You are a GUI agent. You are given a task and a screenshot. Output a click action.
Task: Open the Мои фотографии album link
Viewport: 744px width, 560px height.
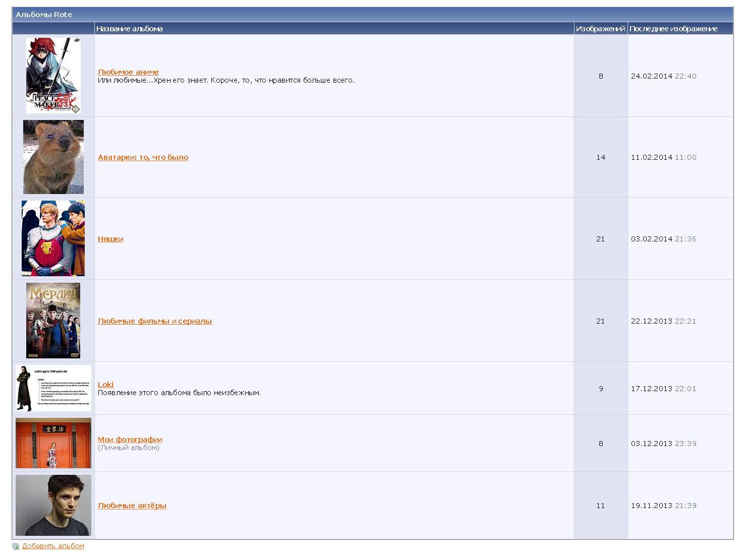click(x=130, y=440)
